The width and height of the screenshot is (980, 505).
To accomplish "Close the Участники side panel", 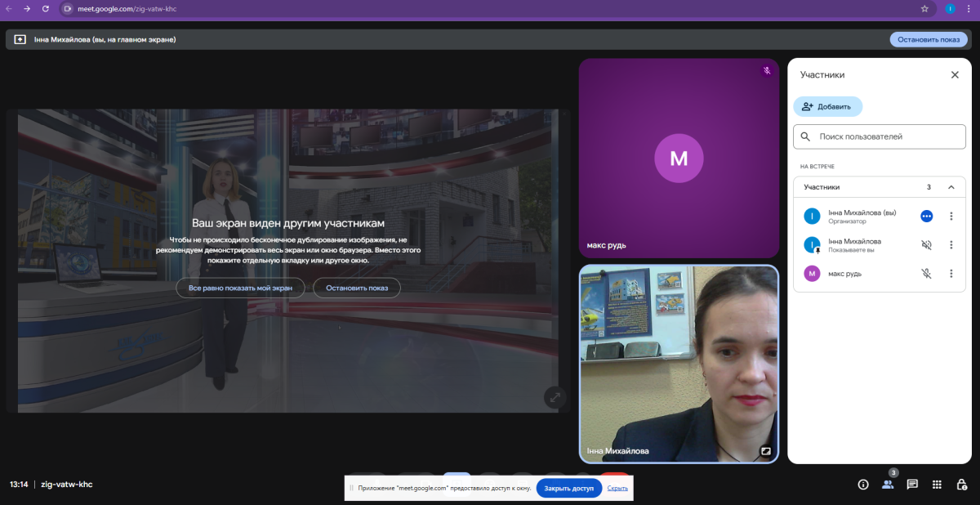I will (x=955, y=74).
